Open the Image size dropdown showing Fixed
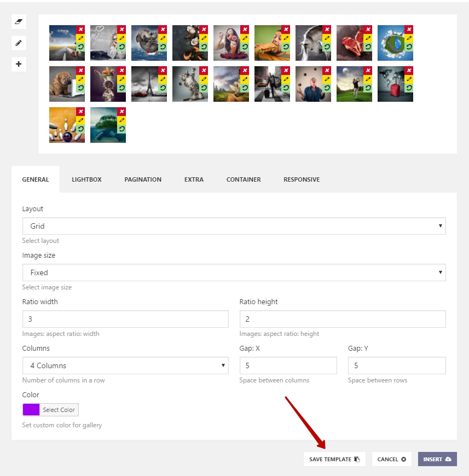The width and height of the screenshot is (469, 476). point(234,272)
